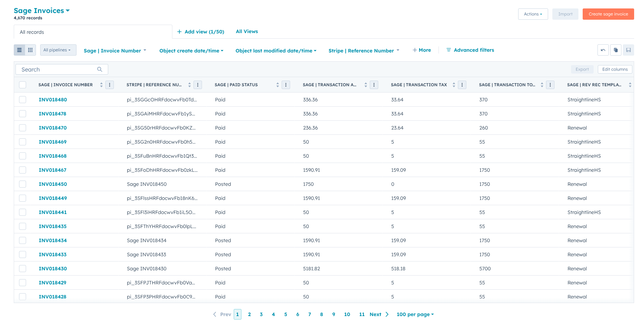Open the All Views tab
Screen dimensions: 644x321
click(x=247, y=31)
